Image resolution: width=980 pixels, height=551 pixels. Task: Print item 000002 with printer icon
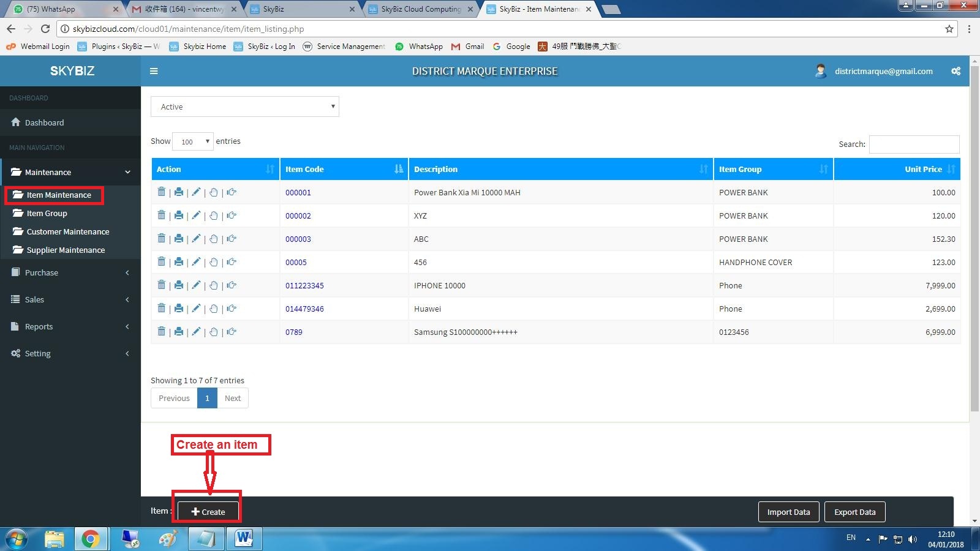point(178,216)
